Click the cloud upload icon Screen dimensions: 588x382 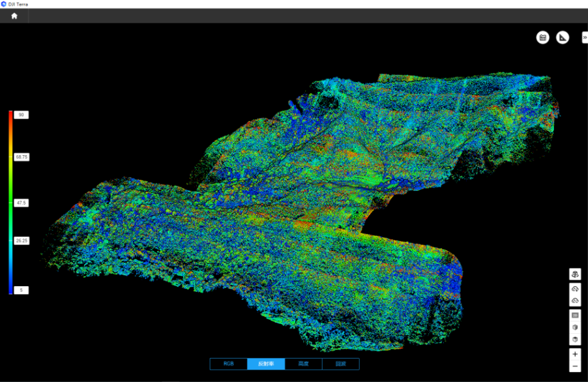[x=575, y=301]
